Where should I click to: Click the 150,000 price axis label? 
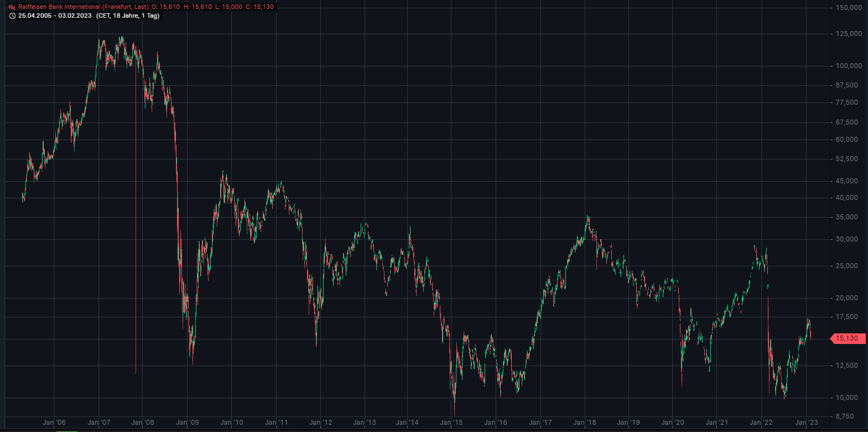click(849, 8)
